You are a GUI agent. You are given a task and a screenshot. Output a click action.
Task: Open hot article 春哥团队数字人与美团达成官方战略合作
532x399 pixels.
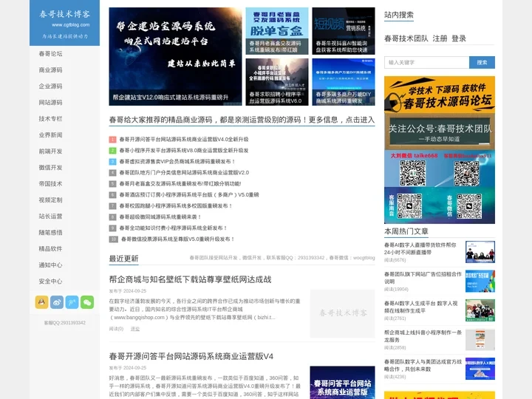pyautogui.click(x=423, y=365)
